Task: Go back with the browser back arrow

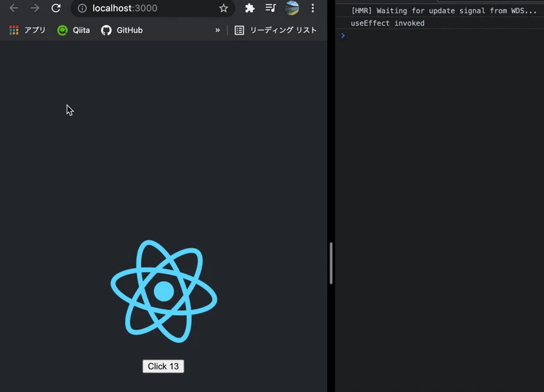Action: tap(14, 8)
